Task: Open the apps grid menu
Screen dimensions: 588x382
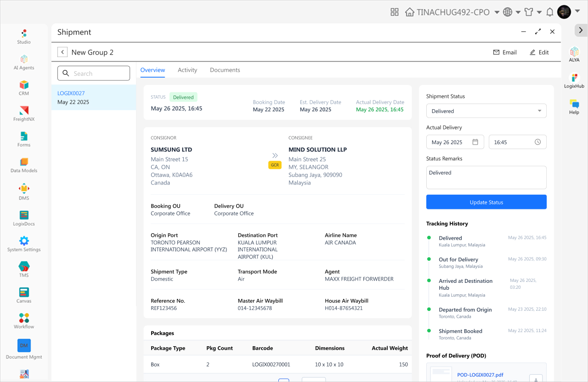Action: [394, 12]
